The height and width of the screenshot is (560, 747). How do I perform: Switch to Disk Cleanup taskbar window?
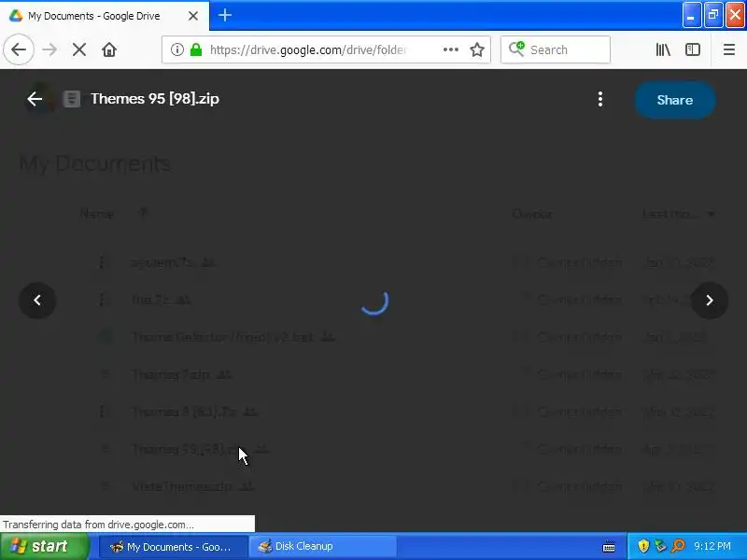[324, 547]
